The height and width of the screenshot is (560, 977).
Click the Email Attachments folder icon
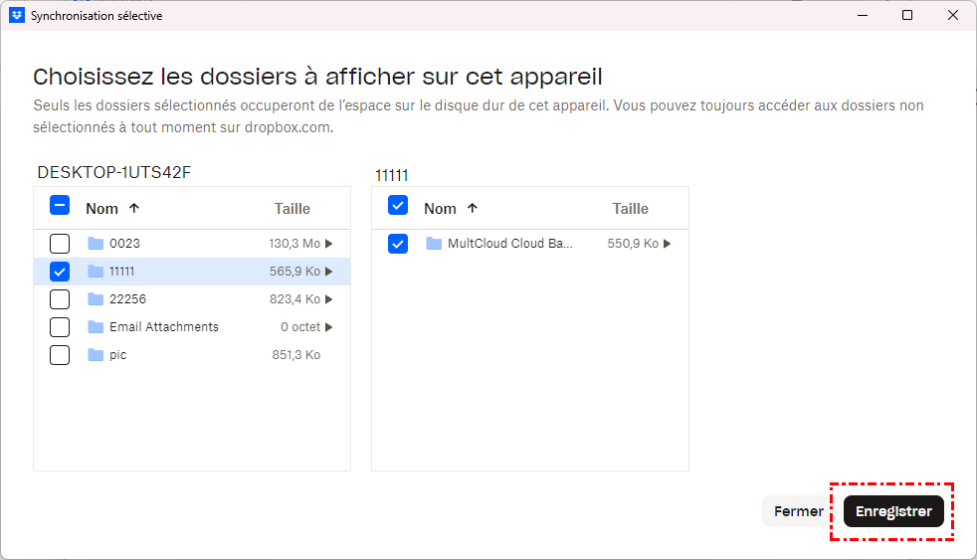(96, 327)
